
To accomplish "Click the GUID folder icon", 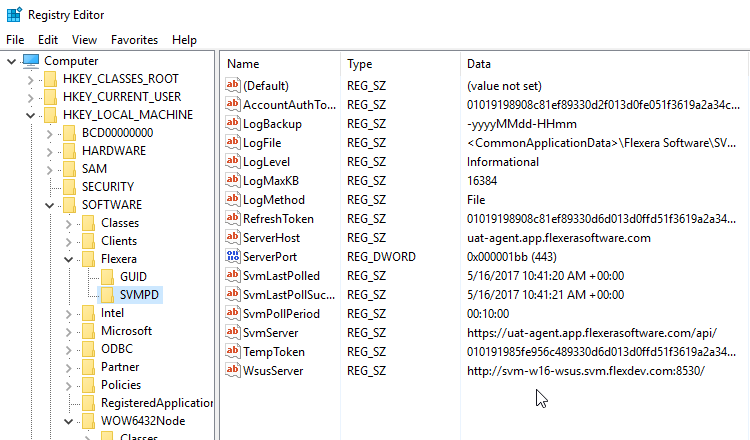I will [x=108, y=276].
